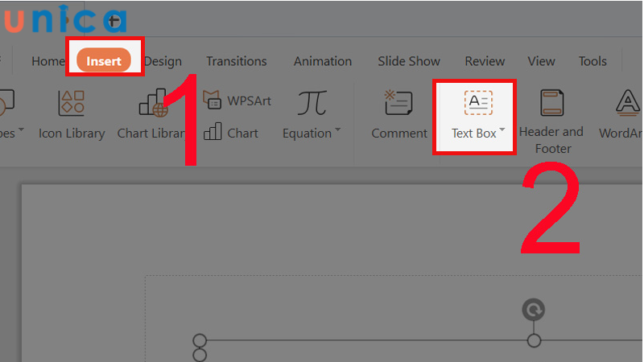Switch to the Review tab
This screenshot has width=644, height=362.
click(x=484, y=61)
